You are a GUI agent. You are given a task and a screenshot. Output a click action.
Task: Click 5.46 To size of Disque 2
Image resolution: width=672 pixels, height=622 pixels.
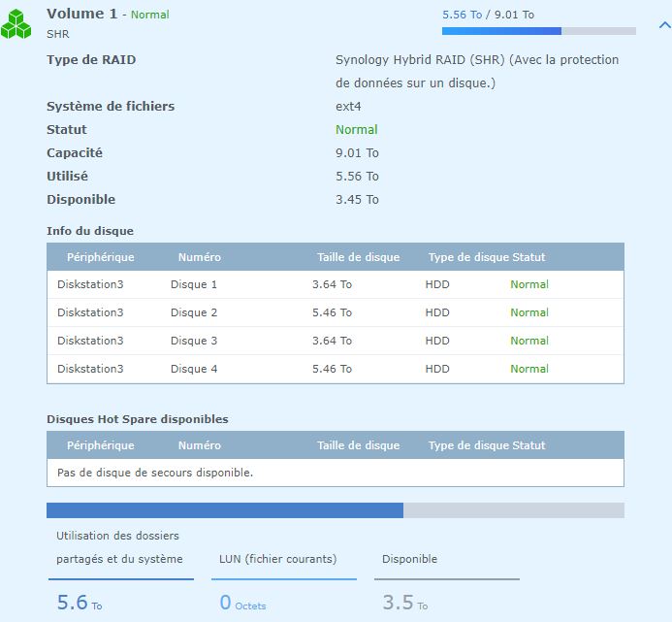pyautogui.click(x=332, y=312)
